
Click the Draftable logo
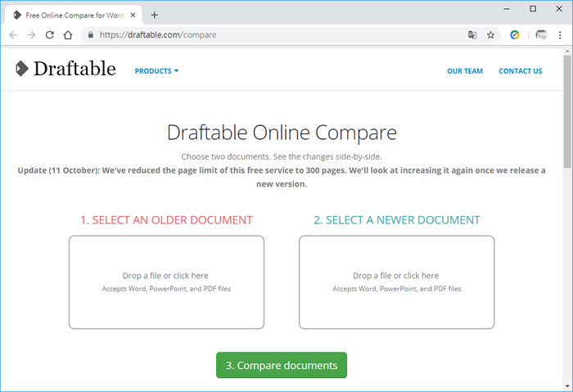tap(65, 69)
